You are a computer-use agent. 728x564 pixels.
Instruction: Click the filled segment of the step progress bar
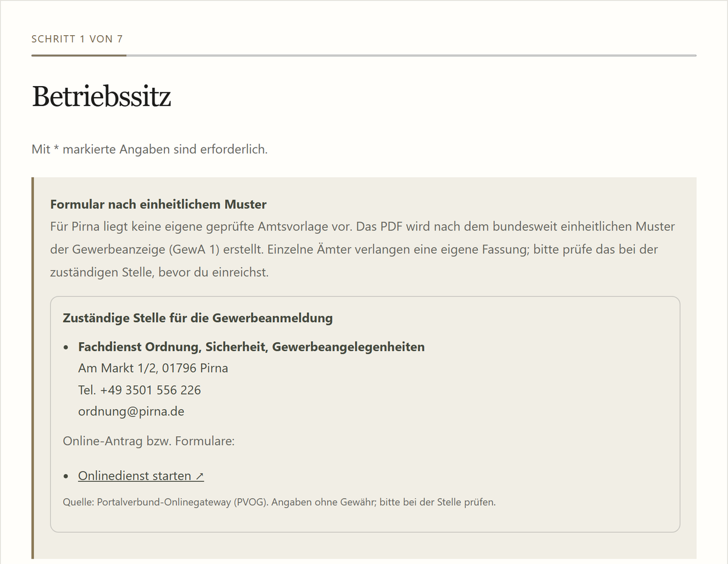tap(79, 55)
